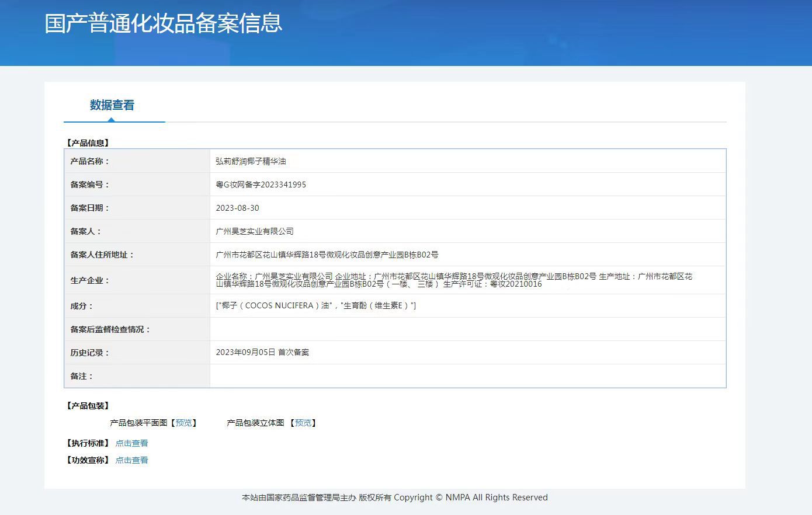The width and height of the screenshot is (812, 515).
Task: Open 点击查看 link for 执行标准
Action: tap(131, 443)
